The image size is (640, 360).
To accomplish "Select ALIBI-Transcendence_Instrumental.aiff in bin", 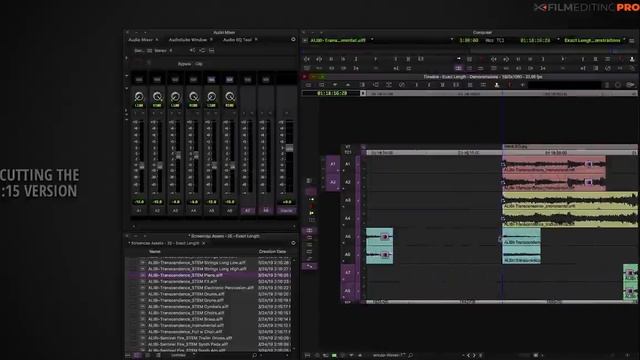I will [186, 325].
